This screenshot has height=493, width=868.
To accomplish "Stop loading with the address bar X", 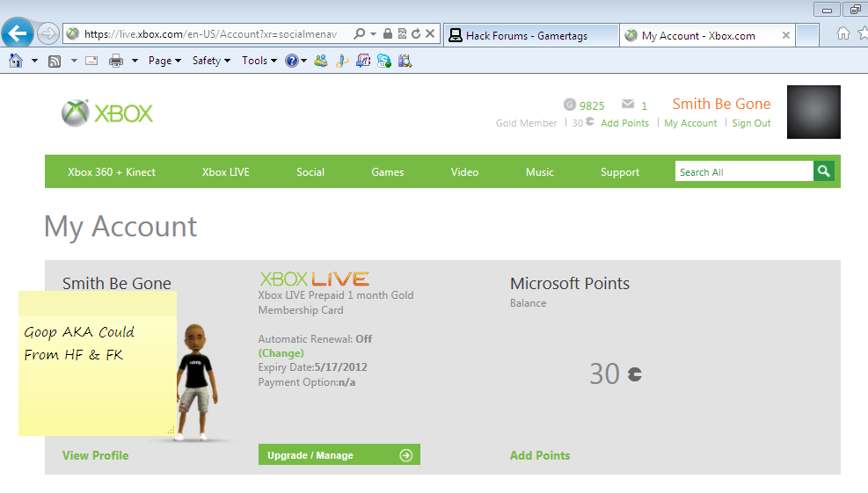I will click(x=429, y=33).
